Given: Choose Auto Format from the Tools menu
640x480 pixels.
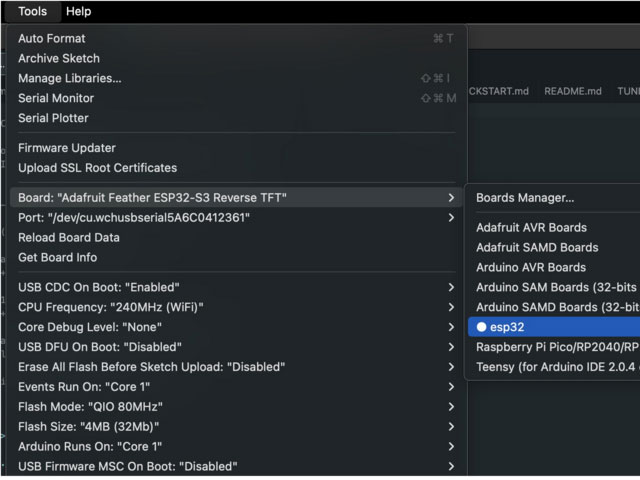Looking at the screenshot, I should point(236,38).
